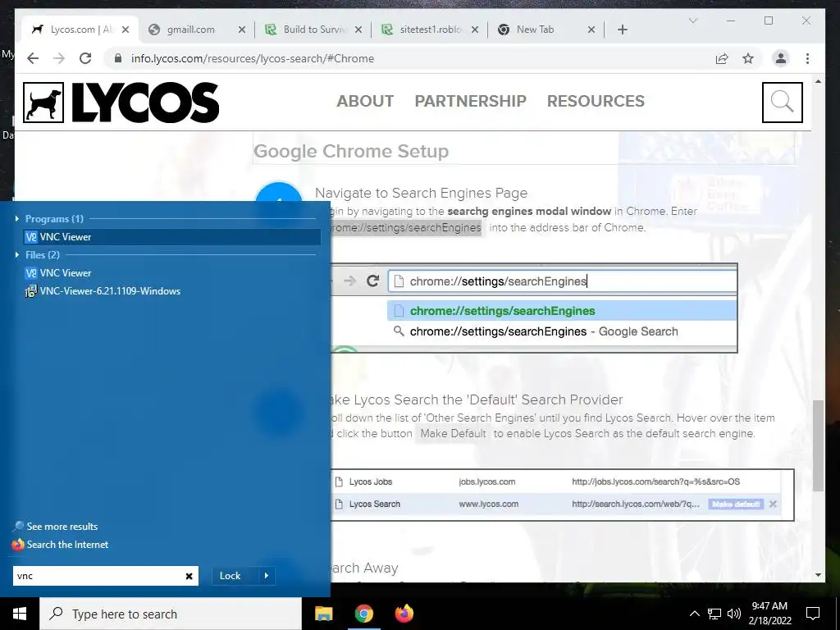Click the Lycos Jobs row text
Image resolution: width=840 pixels, height=630 pixels.
[371, 482]
